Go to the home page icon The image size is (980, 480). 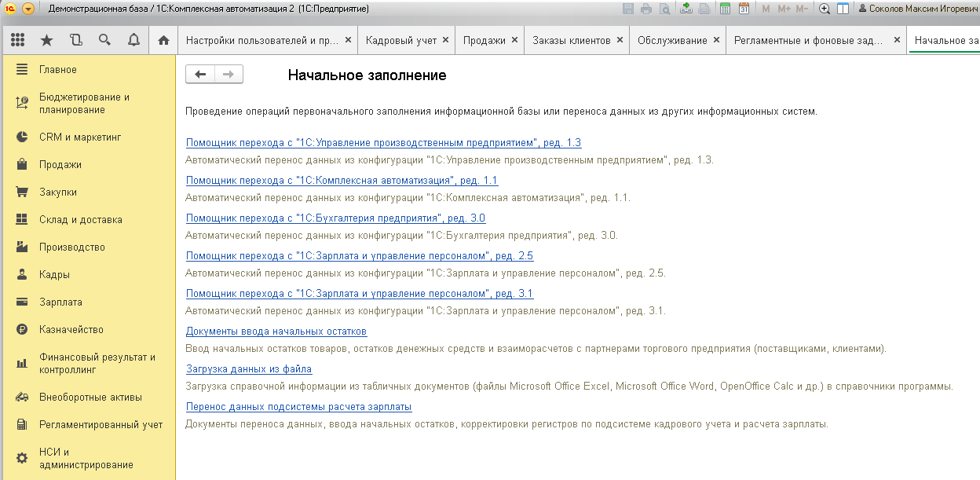coord(163,40)
